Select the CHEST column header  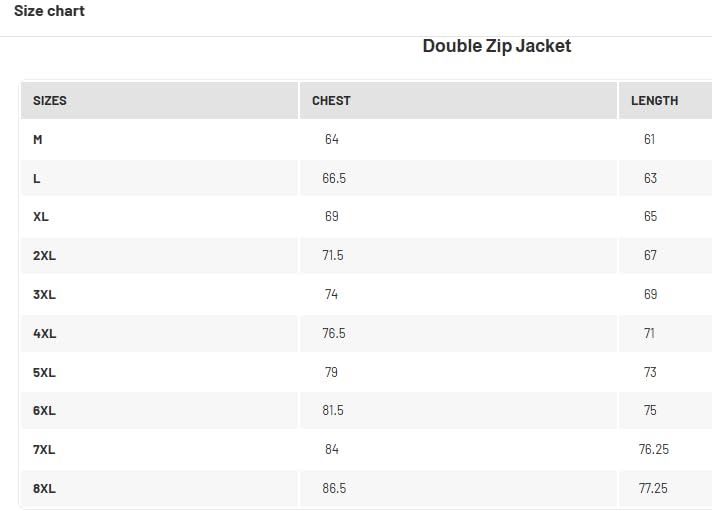[331, 101]
